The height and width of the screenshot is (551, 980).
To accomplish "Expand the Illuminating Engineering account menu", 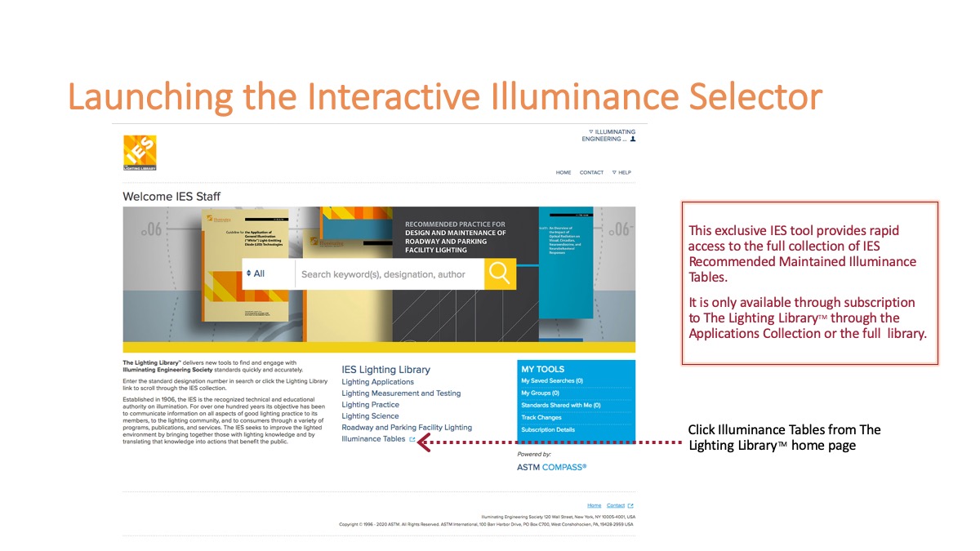I will pos(608,136).
